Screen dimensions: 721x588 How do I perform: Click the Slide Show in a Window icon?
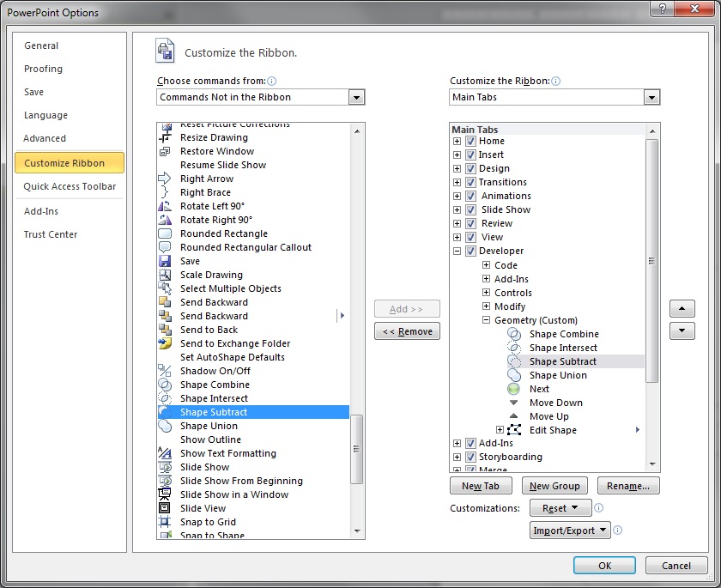tap(165, 494)
